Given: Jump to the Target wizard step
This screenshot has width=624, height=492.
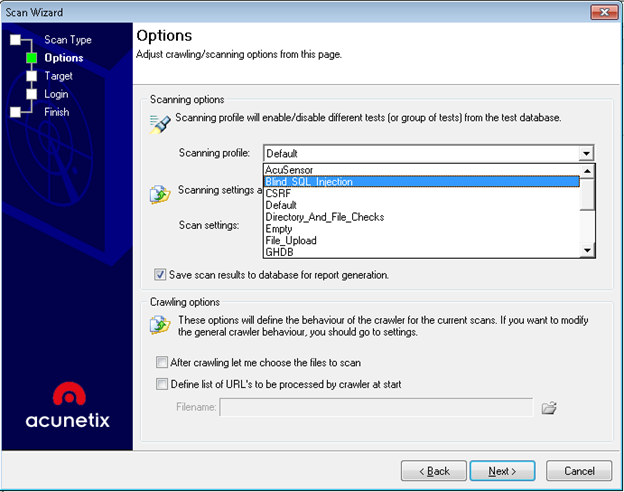Looking at the screenshot, I should (x=58, y=76).
